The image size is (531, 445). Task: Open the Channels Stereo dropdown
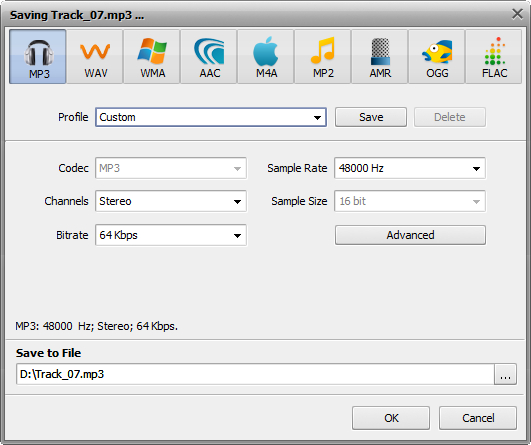pyautogui.click(x=171, y=201)
